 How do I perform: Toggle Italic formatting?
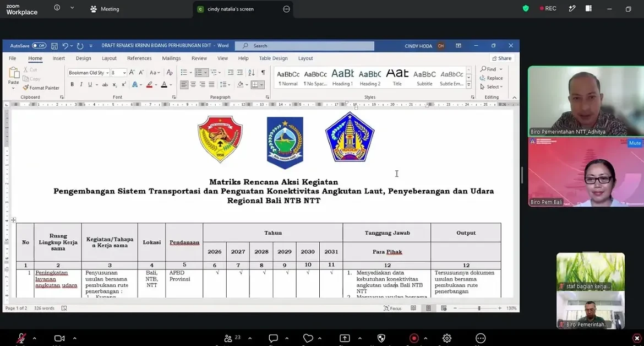coord(81,85)
